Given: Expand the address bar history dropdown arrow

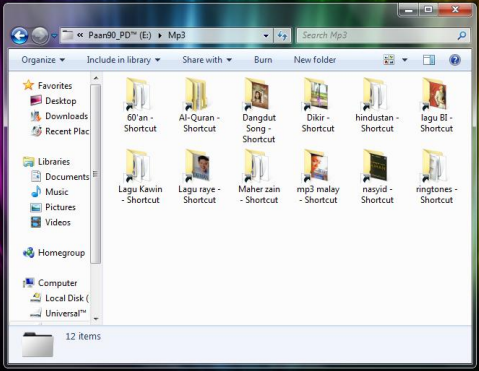Looking at the screenshot, I should [266, 35].
